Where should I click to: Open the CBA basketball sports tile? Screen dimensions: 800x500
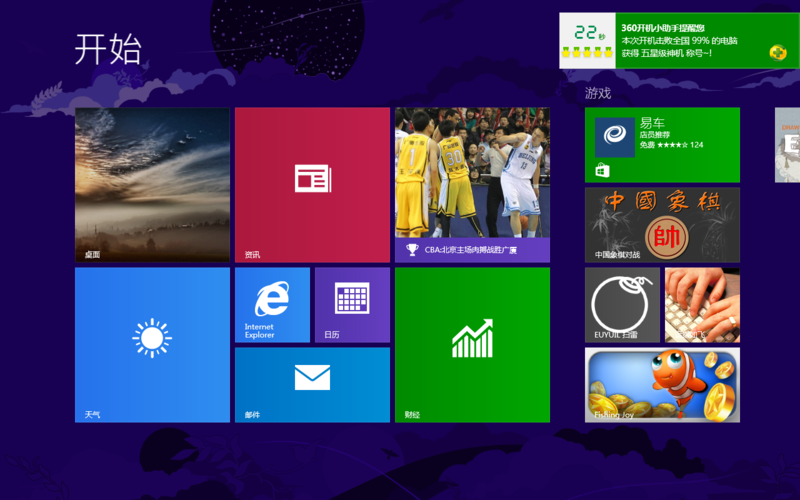[x=472, y=185]
